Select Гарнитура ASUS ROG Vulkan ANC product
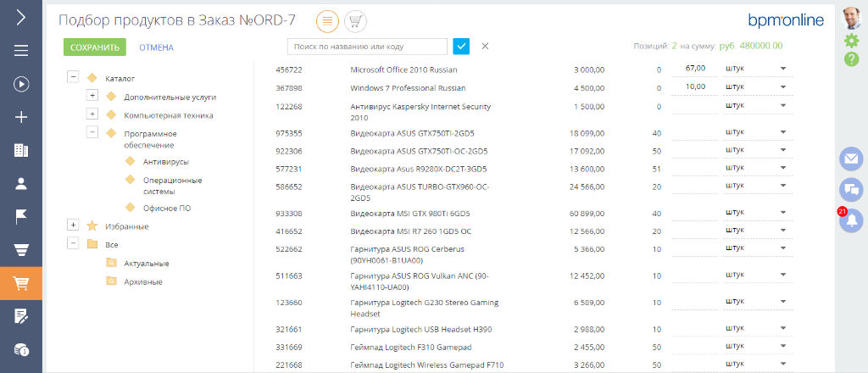 (x=419, y=281)
